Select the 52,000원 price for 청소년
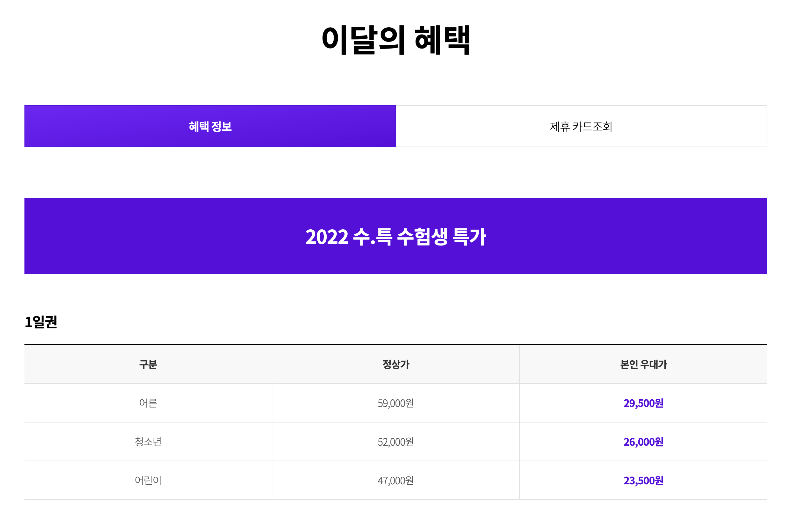Viewport: 812px width, 524px height. 395,442
